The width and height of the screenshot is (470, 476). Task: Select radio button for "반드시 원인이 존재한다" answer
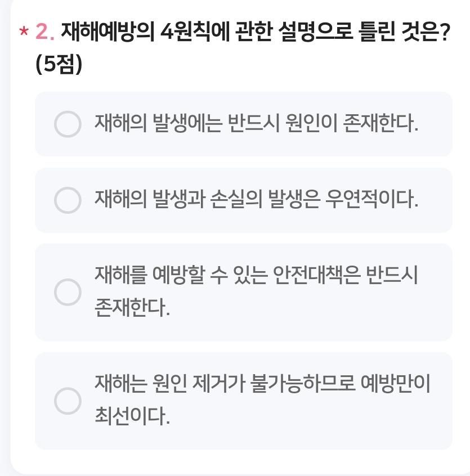point(68,124)
